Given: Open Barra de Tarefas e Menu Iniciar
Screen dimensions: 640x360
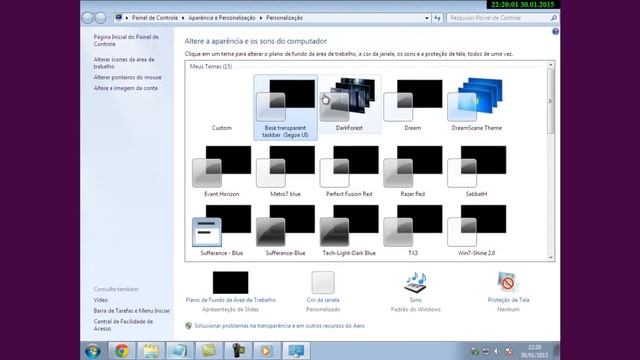Looking at the screenshot, I should pyautogui.click(x=131, y=311).
